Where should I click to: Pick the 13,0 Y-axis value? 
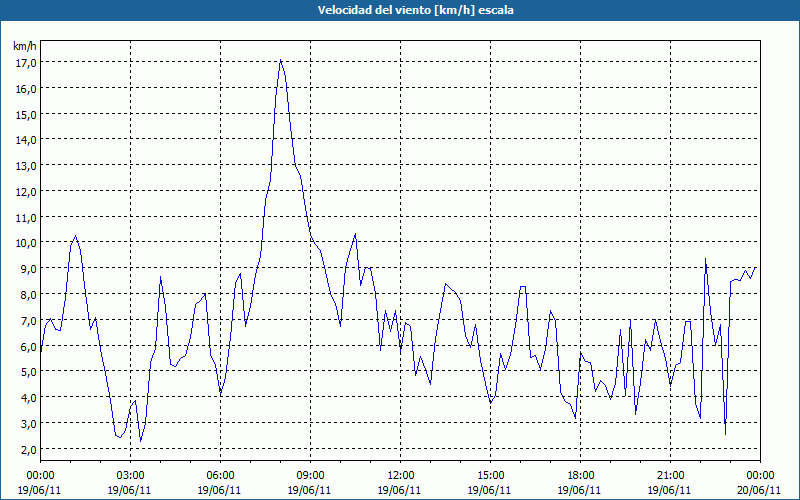25,166
